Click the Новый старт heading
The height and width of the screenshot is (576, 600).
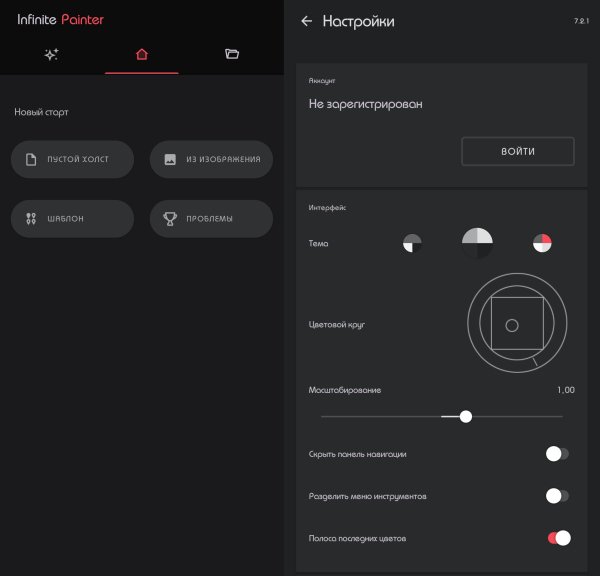[41, 112]
